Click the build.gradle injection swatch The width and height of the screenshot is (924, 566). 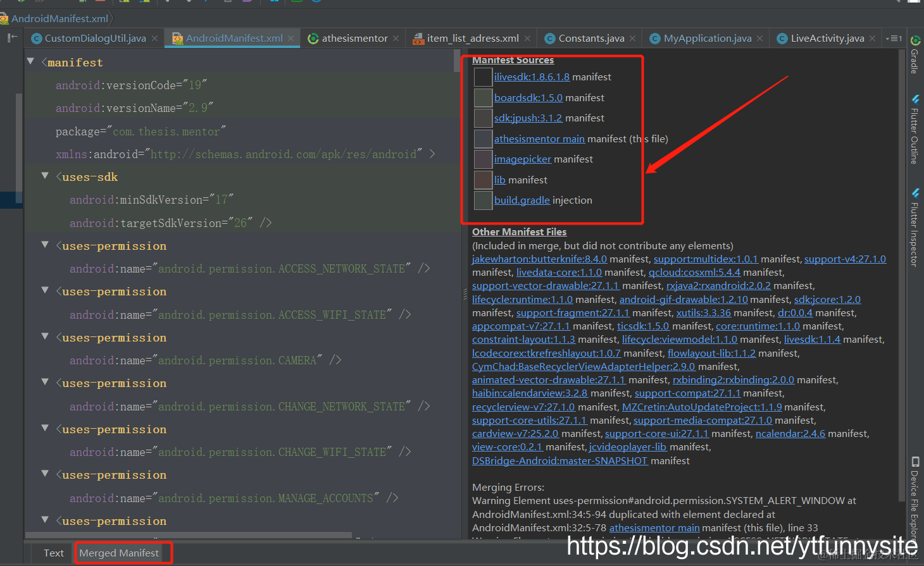(484, 200)
